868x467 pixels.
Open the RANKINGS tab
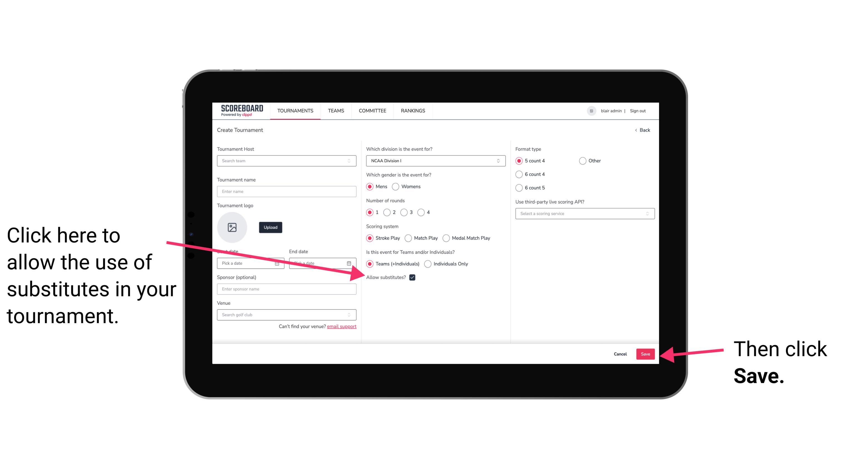413,110
